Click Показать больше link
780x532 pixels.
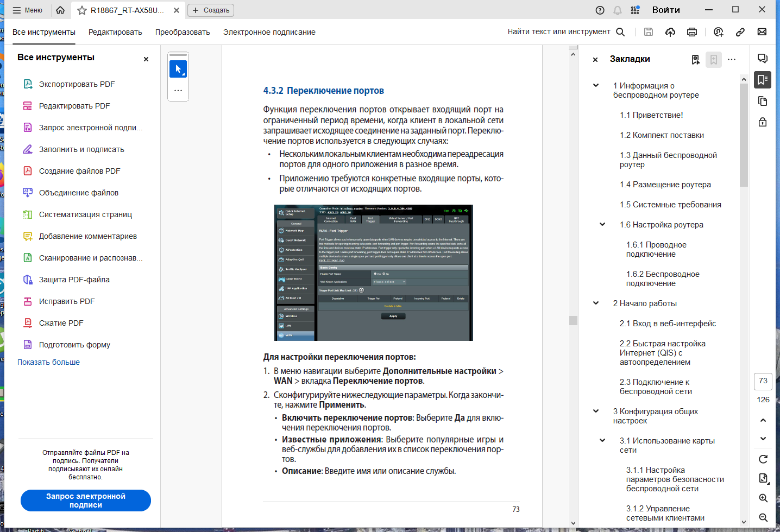point(48,362)
